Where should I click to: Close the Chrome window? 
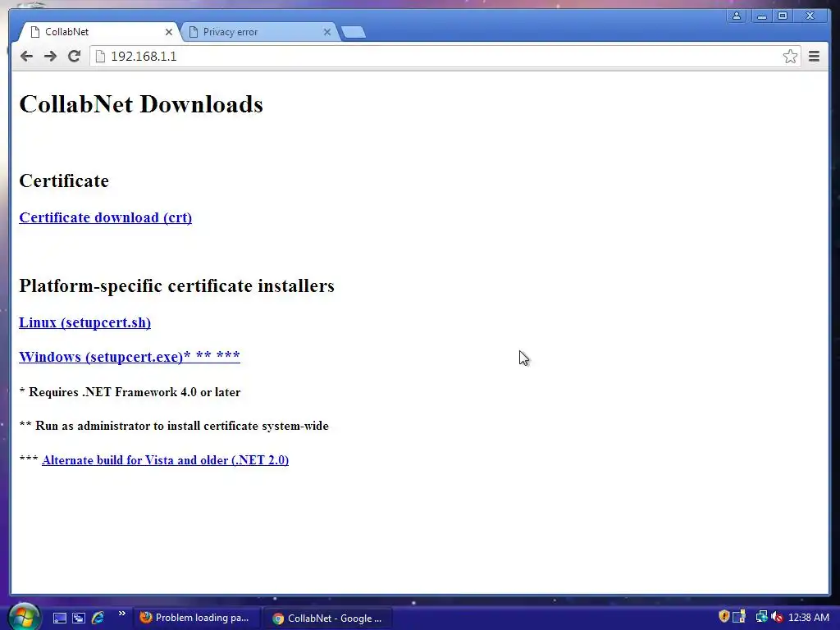coord(810,16)
